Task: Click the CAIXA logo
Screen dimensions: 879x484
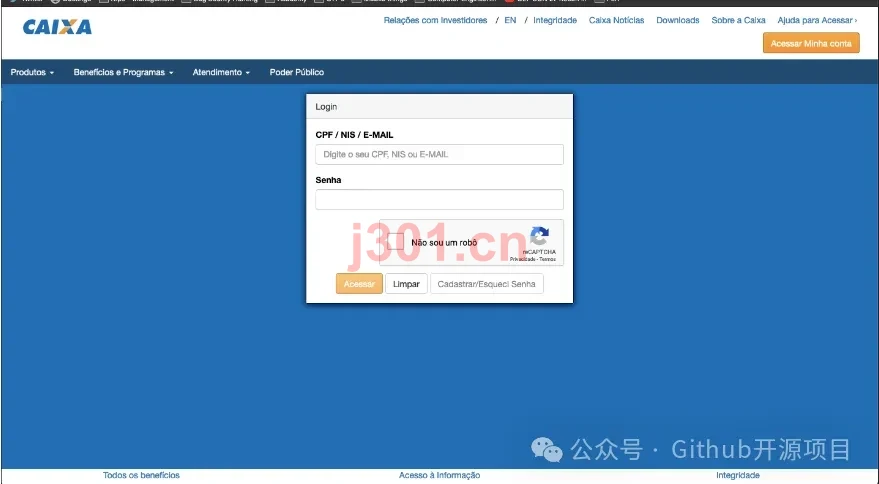Action: (x=57, y=27)
